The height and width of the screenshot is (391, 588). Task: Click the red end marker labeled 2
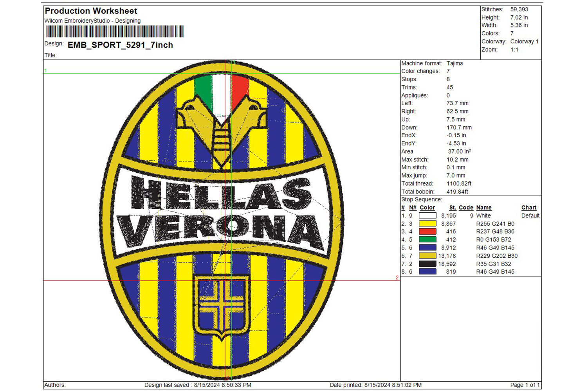(397, 278)
